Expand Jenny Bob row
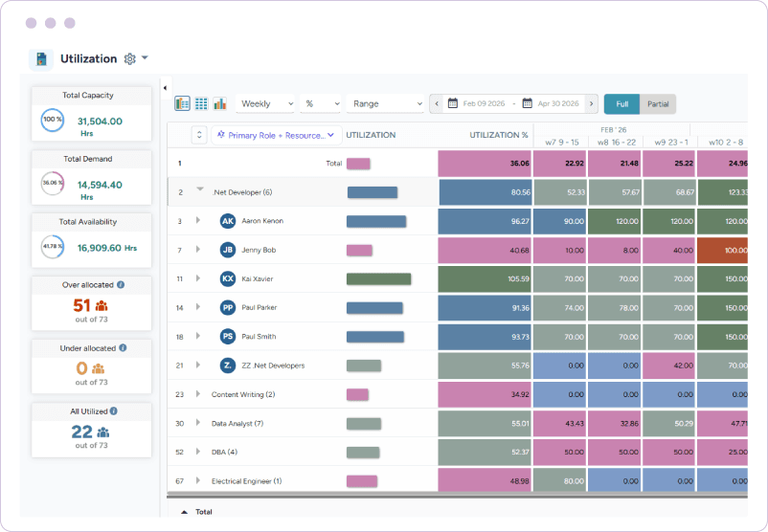This screenshot has height=532, width=768. coord(198,249)
